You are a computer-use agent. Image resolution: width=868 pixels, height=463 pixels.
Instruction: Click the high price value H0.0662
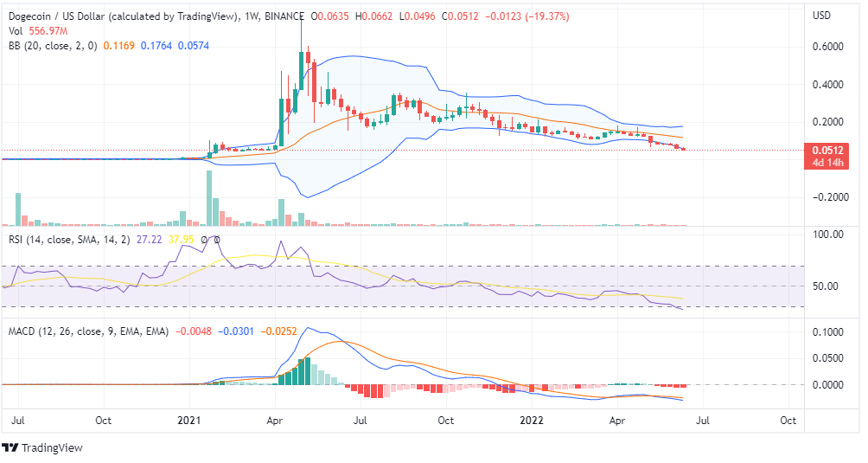point(373,16)
